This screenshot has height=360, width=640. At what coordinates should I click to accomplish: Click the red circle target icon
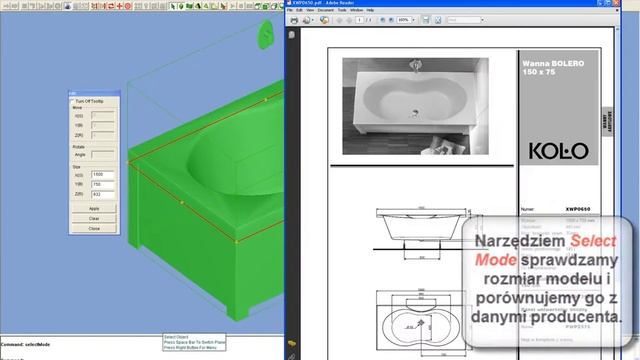[x=128, y=6]
